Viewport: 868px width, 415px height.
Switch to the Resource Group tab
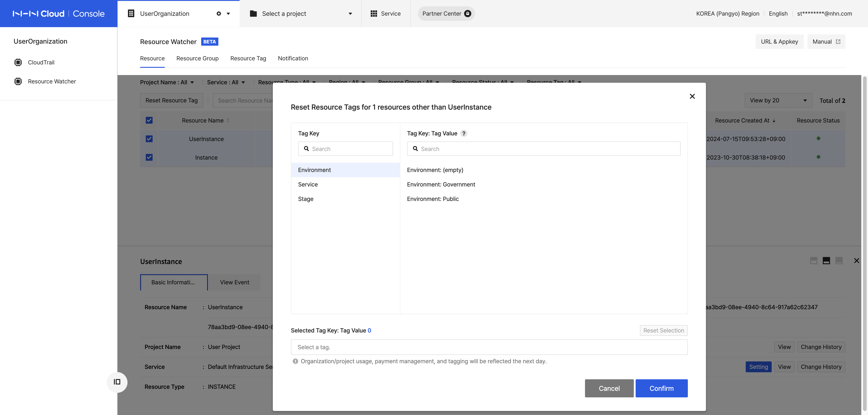[198, 58]
